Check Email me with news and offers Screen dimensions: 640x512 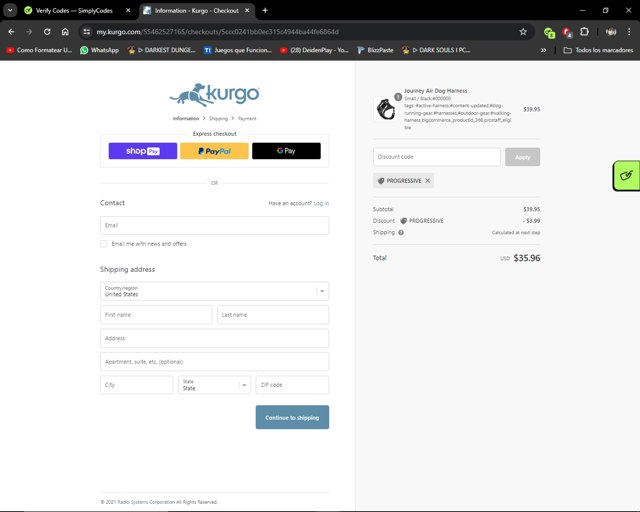pyautogui.click(x=104, y=244)
